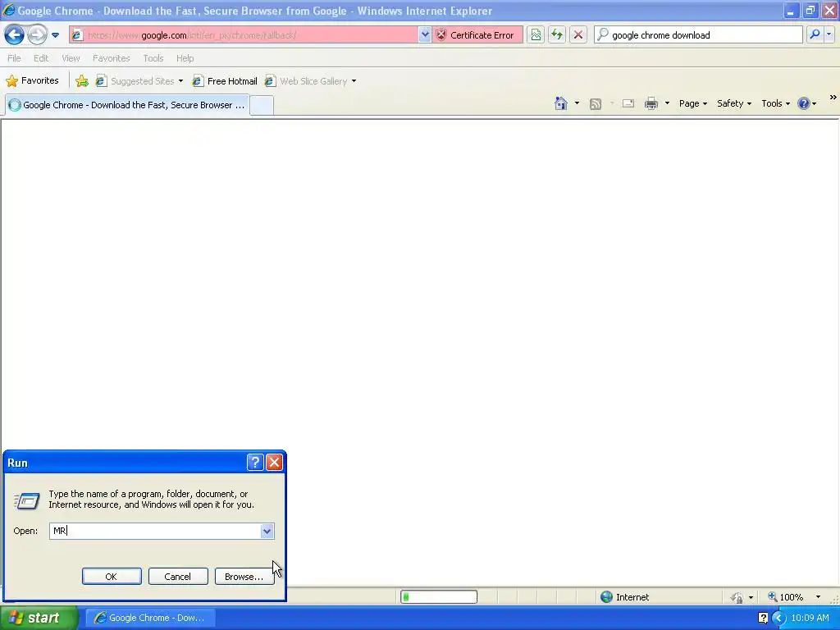This screenshot has width=840, height=630.
Task: Click the Refresh page icon
Action: coord(557,35)
